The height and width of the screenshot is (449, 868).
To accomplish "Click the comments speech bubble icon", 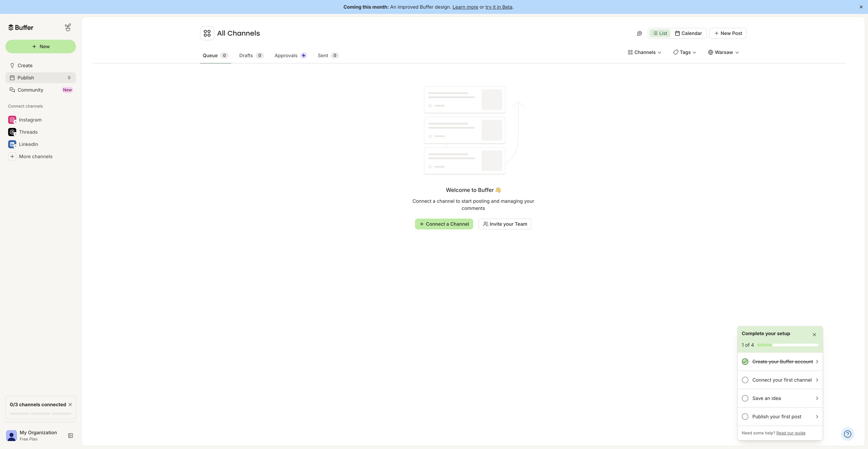I will tap(639, 33).
